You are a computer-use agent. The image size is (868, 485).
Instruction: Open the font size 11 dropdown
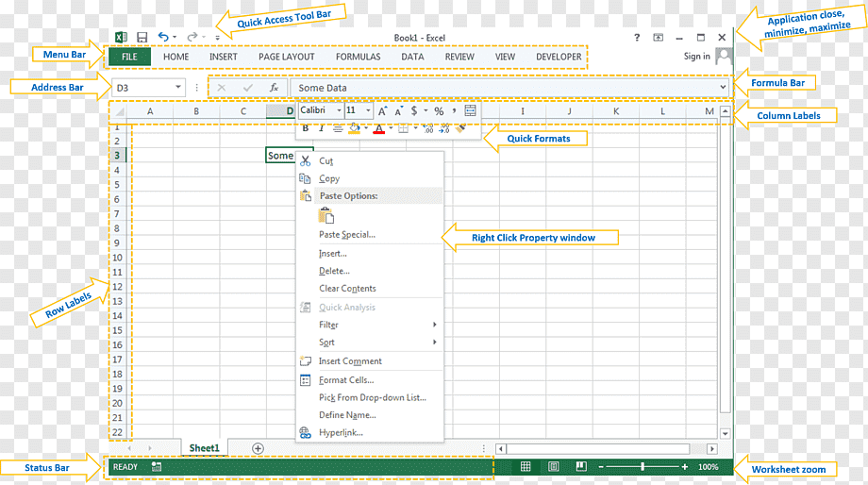[368, 110]
